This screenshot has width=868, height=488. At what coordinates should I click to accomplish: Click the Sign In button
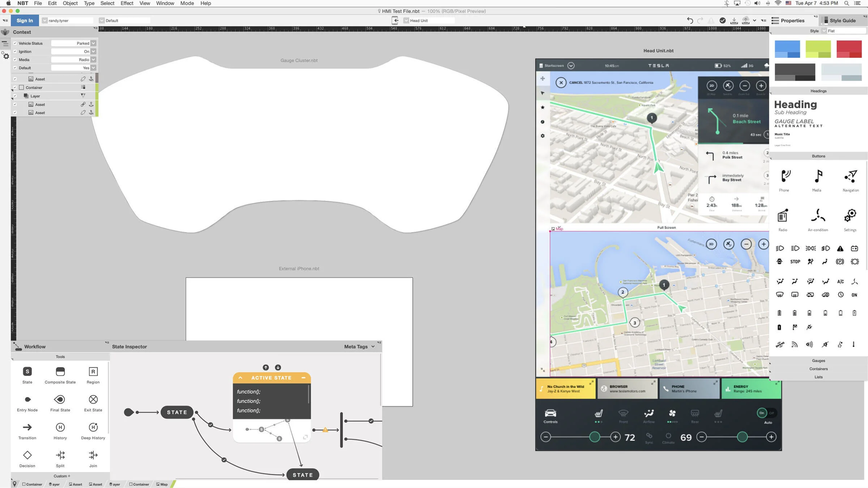click(x=25, y=21)
